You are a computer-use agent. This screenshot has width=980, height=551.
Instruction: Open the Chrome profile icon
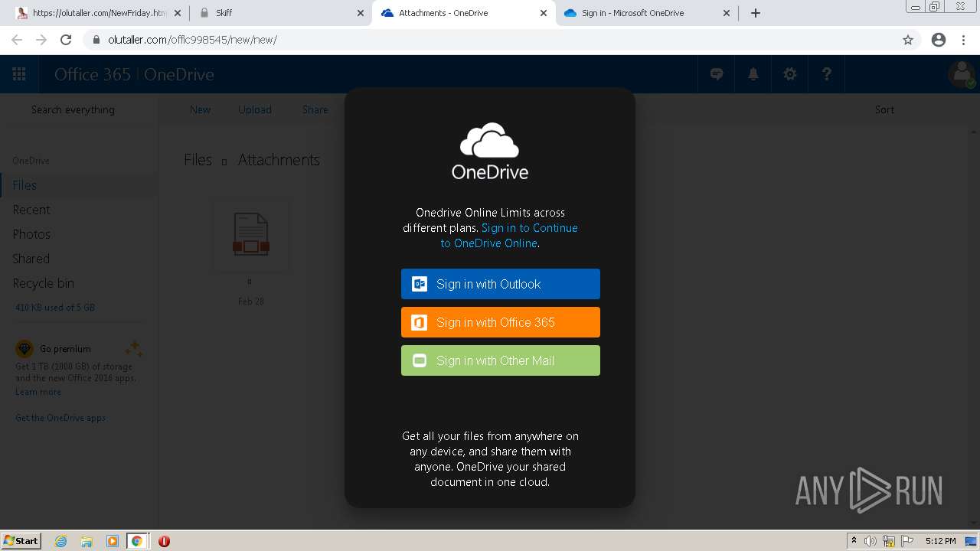939,40
